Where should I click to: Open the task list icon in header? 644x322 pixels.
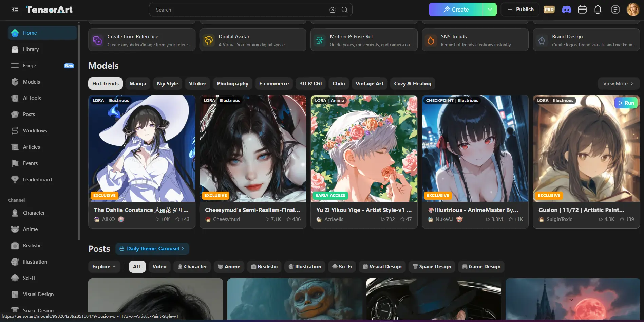tap(615, 10)
